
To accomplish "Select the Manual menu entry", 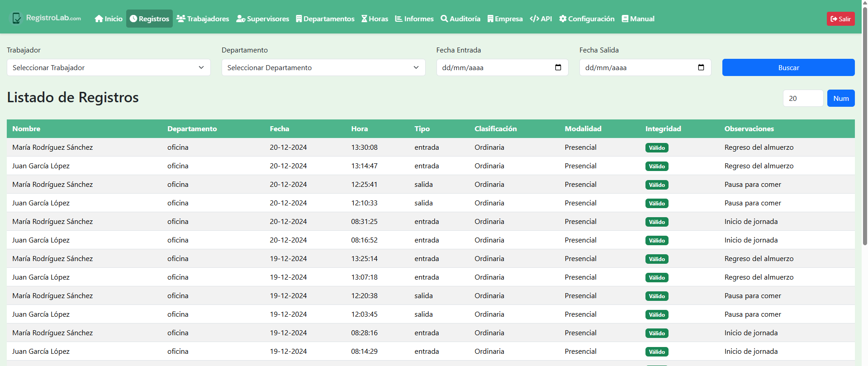I will [x=638, y=19].
